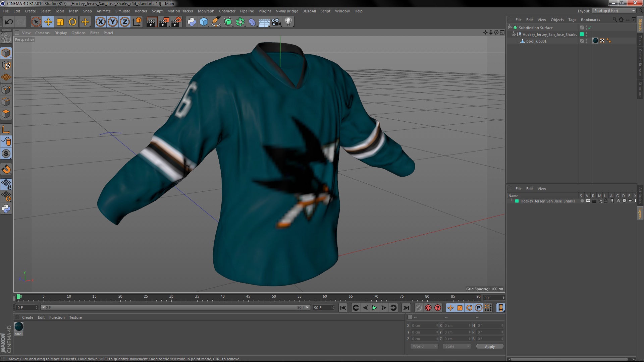This screenshot has width=644, height=362.
Task: Select the Live Selection tool
Action: (36, 22)
